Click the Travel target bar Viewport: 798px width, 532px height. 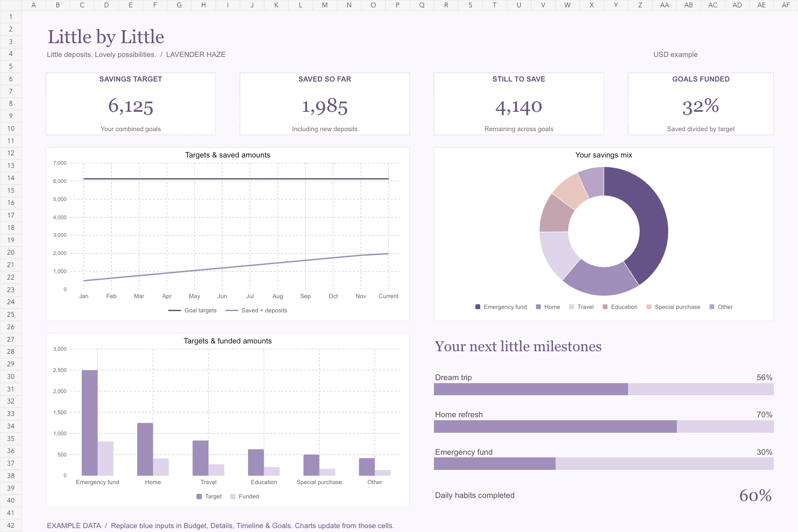click(201, 458)
